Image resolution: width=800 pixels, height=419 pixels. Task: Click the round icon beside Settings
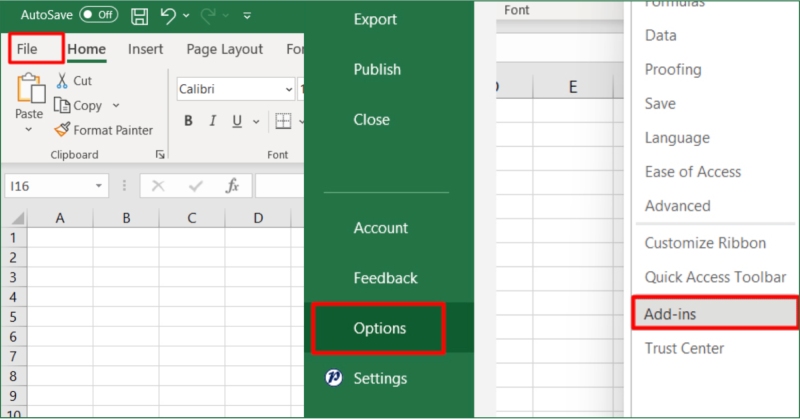pyautogui.click(x=334, y=378)
